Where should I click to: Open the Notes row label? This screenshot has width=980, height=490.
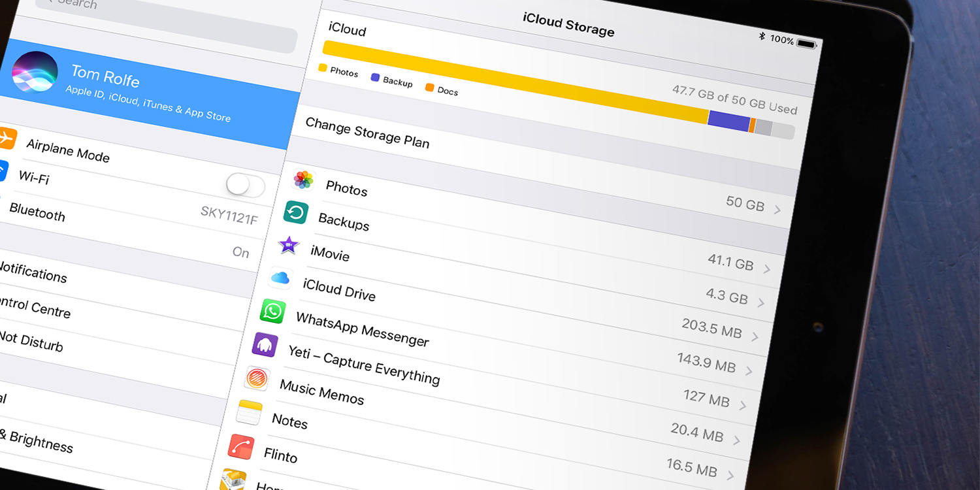(x=289, y=420)
